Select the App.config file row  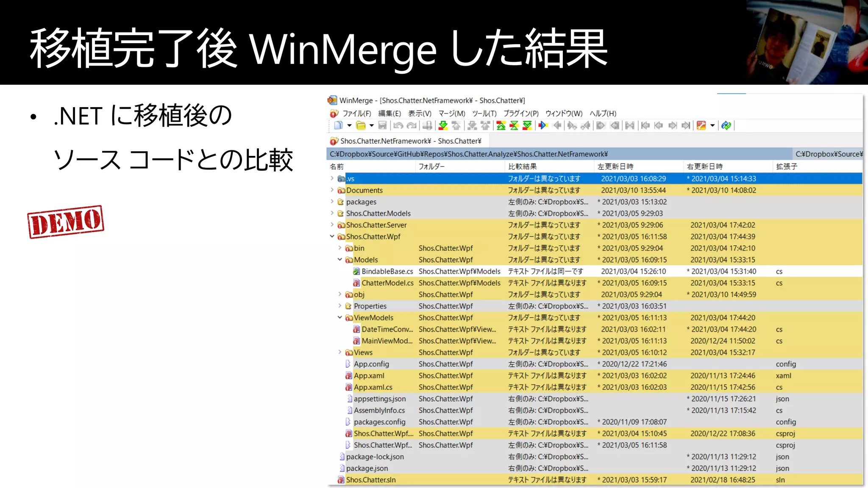point(595,364)
